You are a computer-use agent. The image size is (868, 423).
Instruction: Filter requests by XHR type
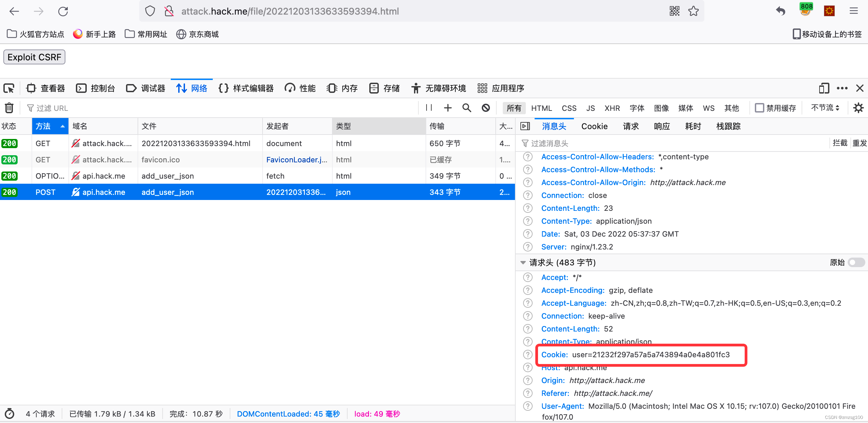(612, 108)
